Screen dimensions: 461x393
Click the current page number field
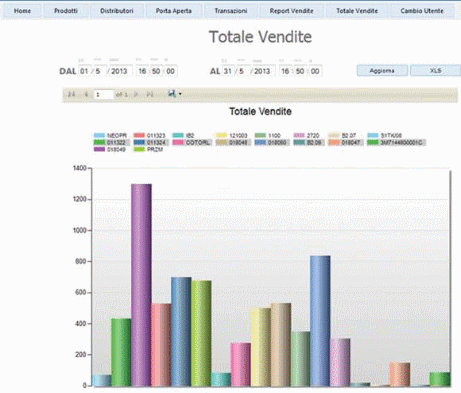[104, 95]
